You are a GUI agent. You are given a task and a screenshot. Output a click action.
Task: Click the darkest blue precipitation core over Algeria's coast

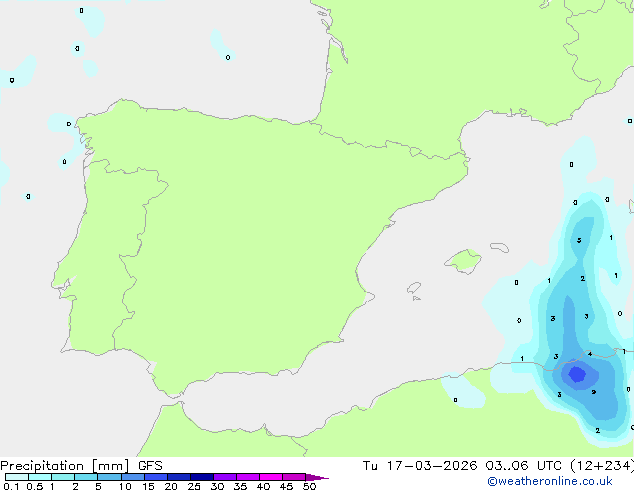(x=577, y=374)
